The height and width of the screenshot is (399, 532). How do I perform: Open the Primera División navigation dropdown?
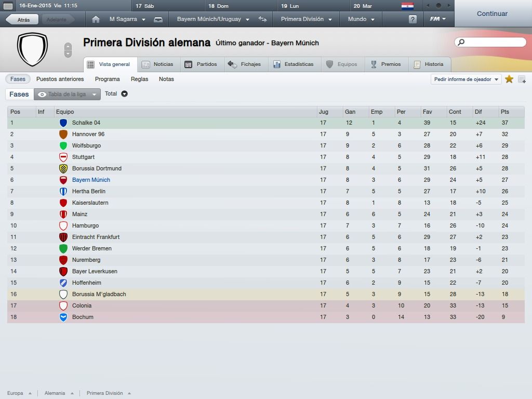(x=306, y=19)
